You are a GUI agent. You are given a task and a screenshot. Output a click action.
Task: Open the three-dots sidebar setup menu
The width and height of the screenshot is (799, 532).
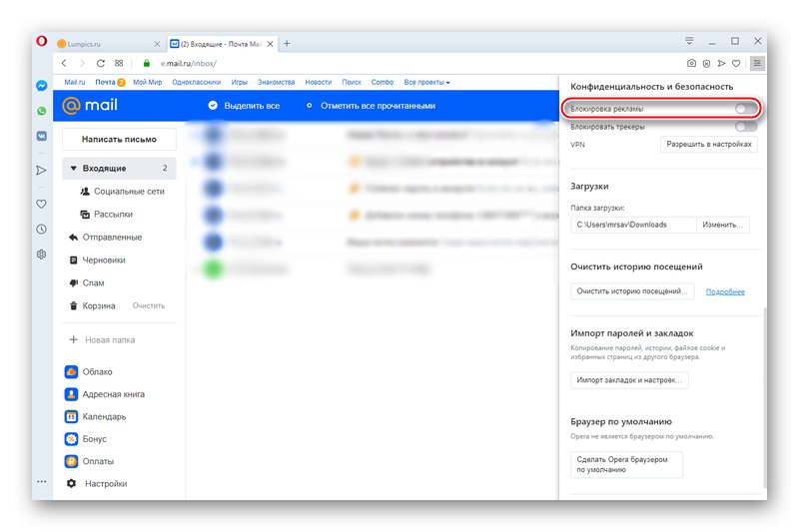(42, 481)
